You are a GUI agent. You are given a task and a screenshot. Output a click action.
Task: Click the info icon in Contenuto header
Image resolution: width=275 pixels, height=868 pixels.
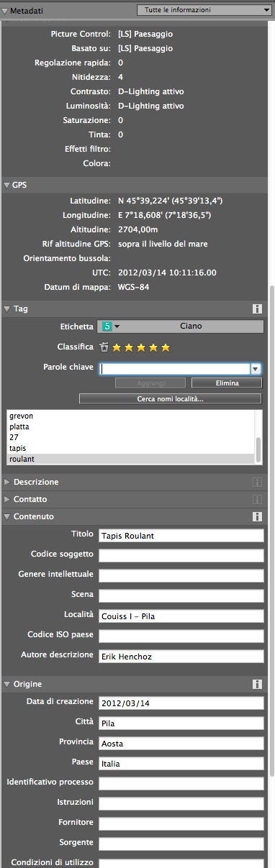(x=257, y=516)
